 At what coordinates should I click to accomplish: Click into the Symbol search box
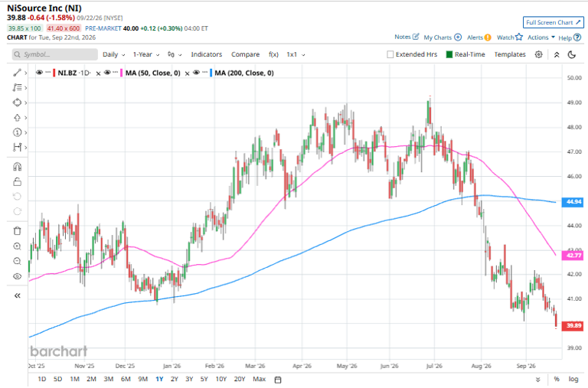pyautogui.click(x=55, y=55)
